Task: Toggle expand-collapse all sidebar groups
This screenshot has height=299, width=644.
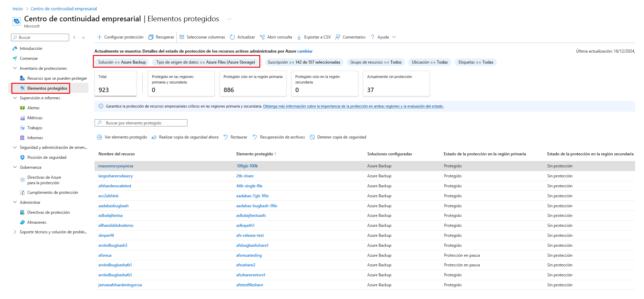Action: [74, 37]
